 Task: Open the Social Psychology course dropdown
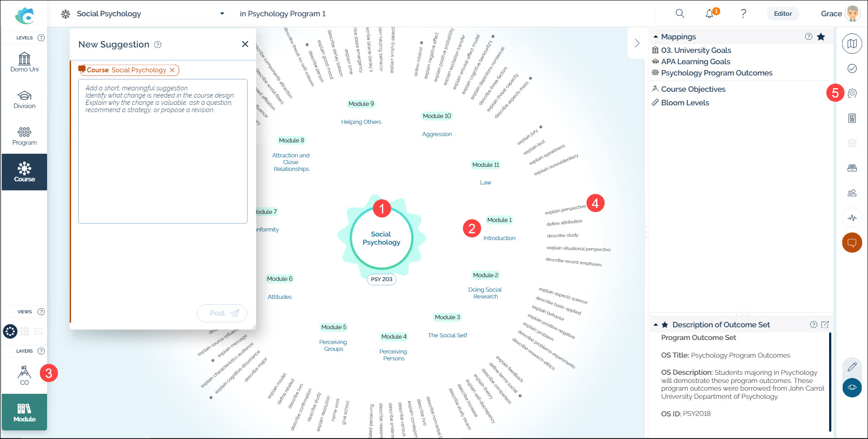point(222,14)
